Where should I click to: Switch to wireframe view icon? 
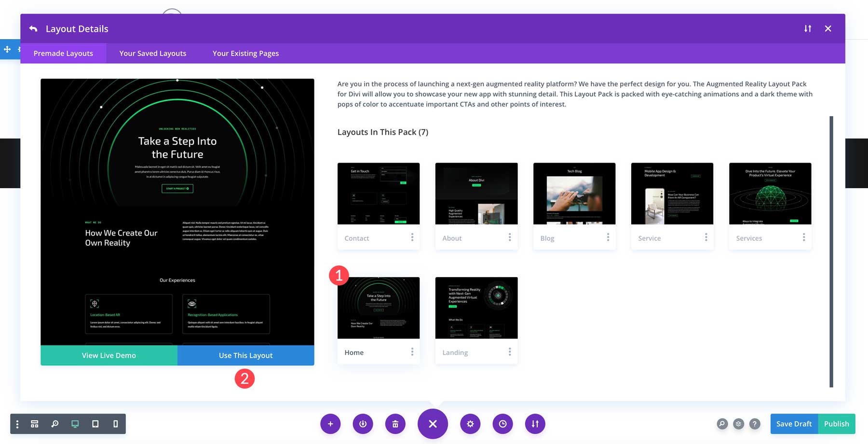click(x=34, y=424)
